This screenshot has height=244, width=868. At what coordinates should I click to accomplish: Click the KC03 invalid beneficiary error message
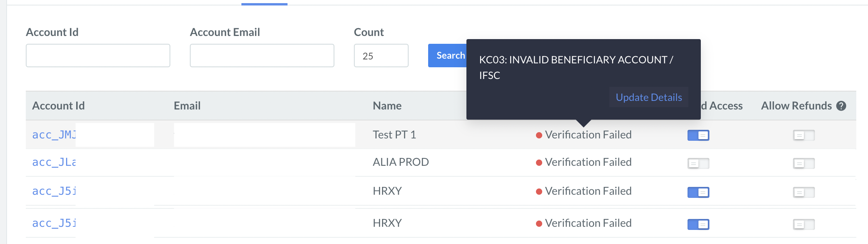tap(576, 67)
